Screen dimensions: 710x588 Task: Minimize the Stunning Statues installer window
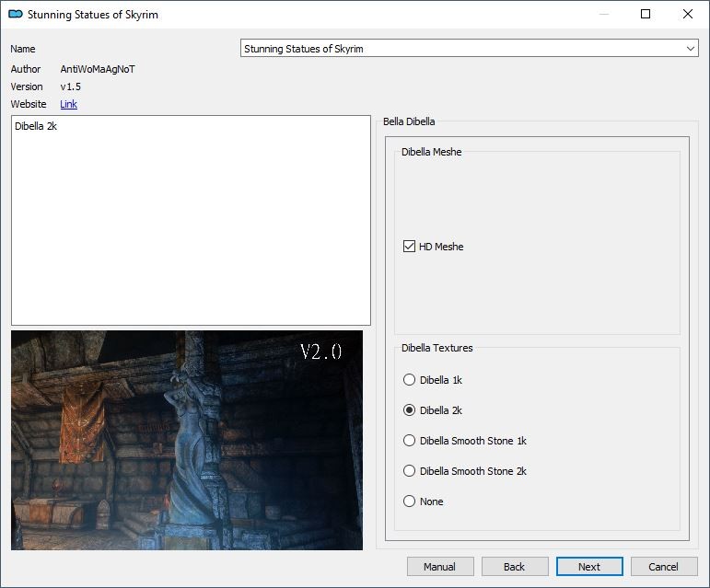(603, 15)
